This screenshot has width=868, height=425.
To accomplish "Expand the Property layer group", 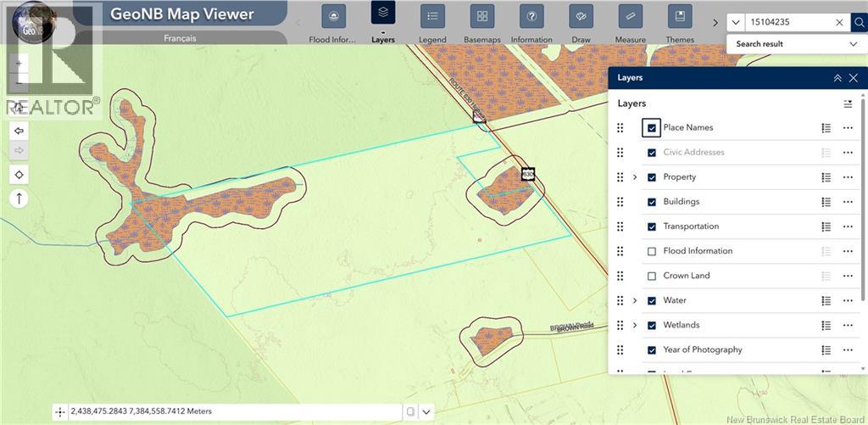I will tap(635, 177).
